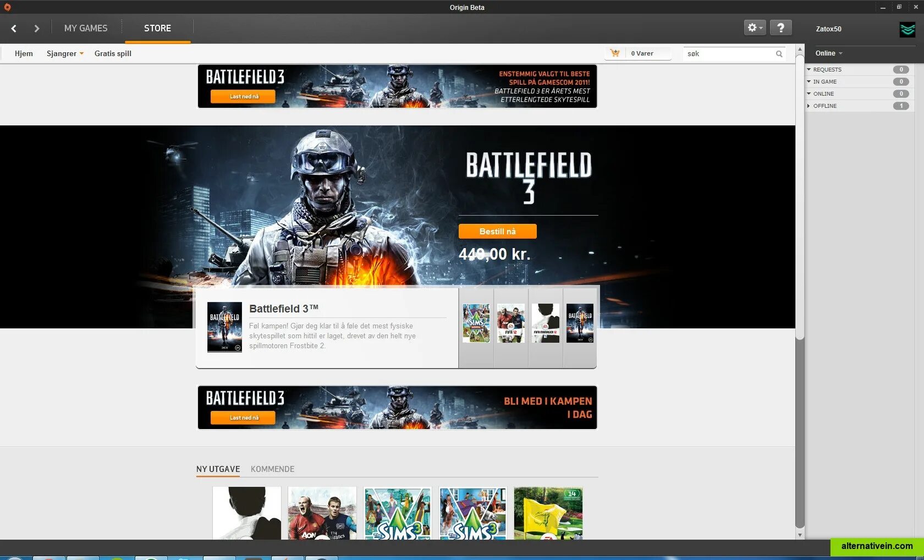The image size is (924, 560).
Task: Switch to the STORE tab
Action: [157, 28]
